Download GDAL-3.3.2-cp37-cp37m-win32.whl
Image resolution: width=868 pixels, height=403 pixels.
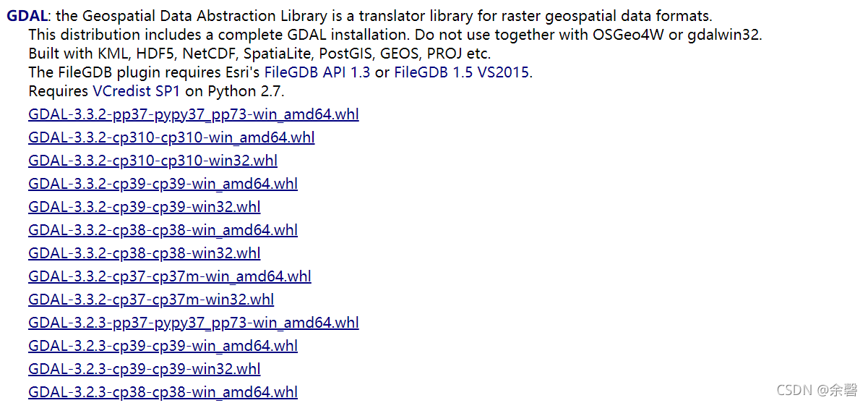(151, 300)
